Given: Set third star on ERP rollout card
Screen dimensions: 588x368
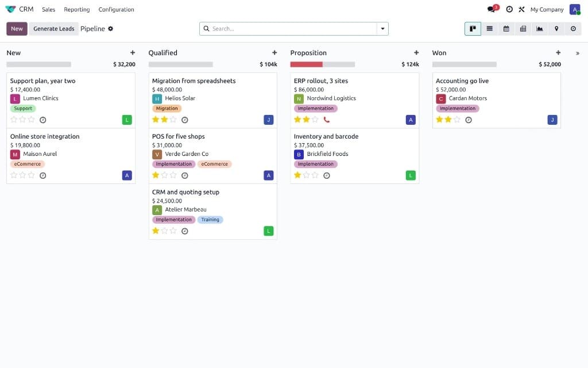Looking at the screenshot, I should point(315,120).
